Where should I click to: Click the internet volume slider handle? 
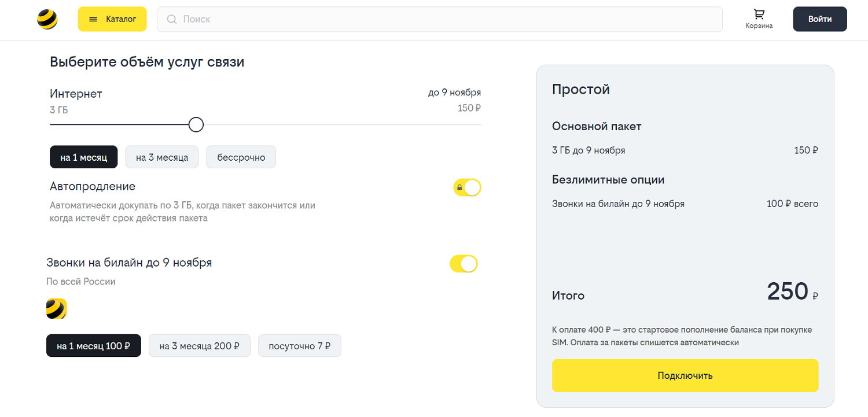[x=196, y=124]
